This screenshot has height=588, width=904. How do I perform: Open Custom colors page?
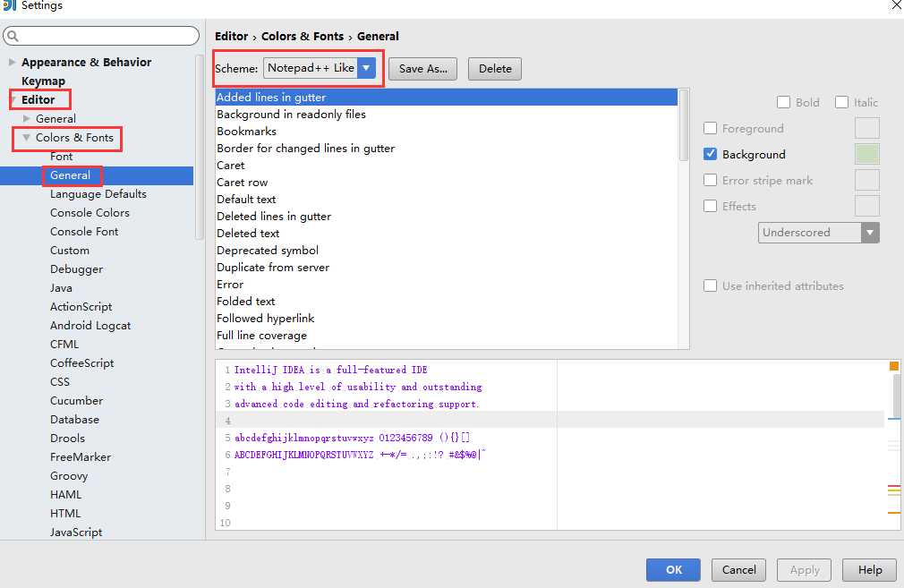(x=70, y=251)
